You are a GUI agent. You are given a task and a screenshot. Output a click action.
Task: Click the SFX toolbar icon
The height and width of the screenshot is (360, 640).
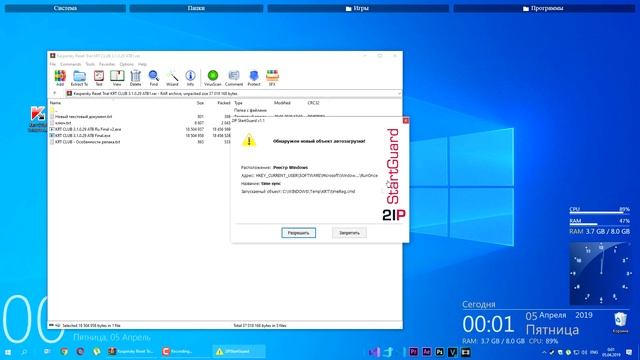(x=272, y=78)
